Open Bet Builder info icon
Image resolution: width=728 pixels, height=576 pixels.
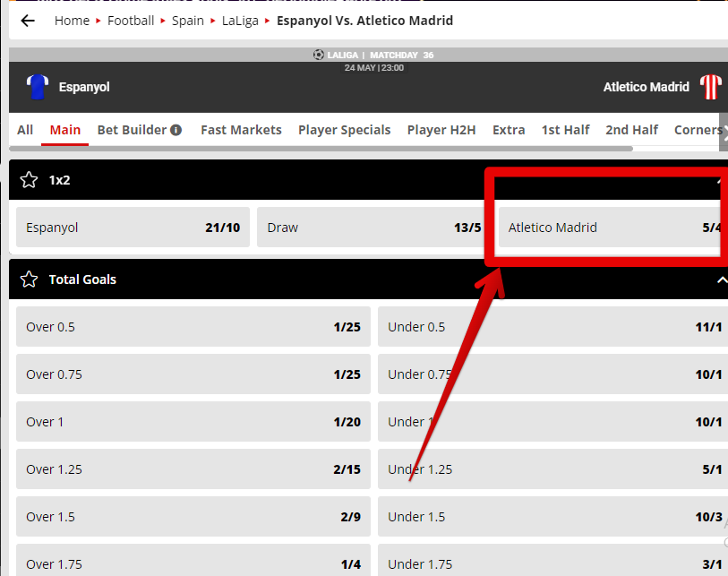coord(176,130)
